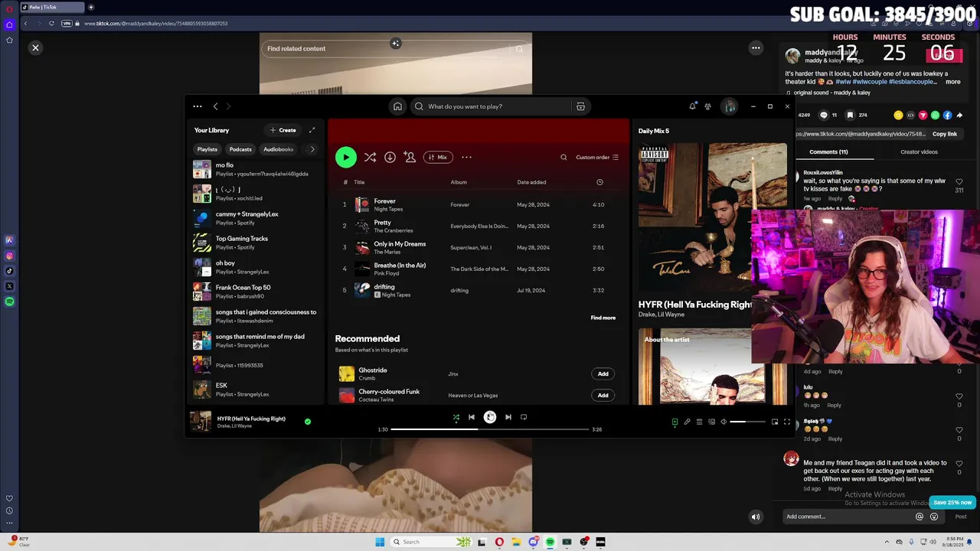This screenshot has width=980, height=551.
Task: Open playlist more options ellipsis
Action: point(466,157)
